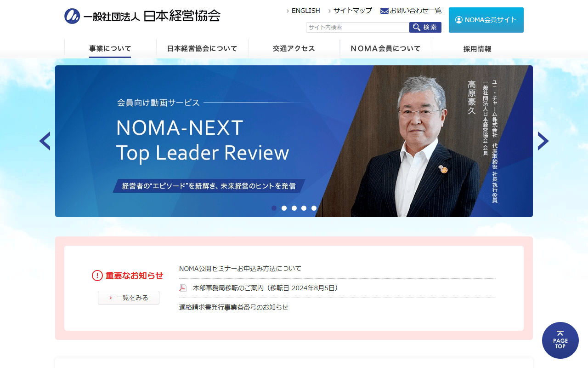Open the 交通アクセス menu item

(x=294, y=48)
